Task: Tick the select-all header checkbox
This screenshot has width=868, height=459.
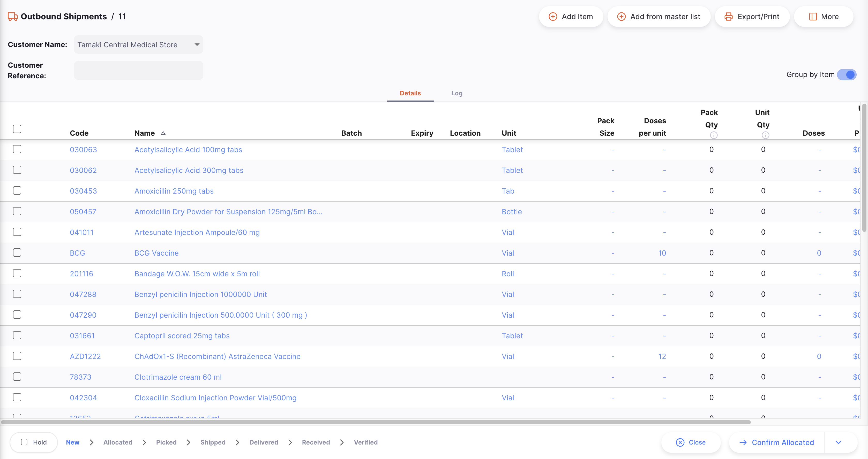Action: point(17,129)
